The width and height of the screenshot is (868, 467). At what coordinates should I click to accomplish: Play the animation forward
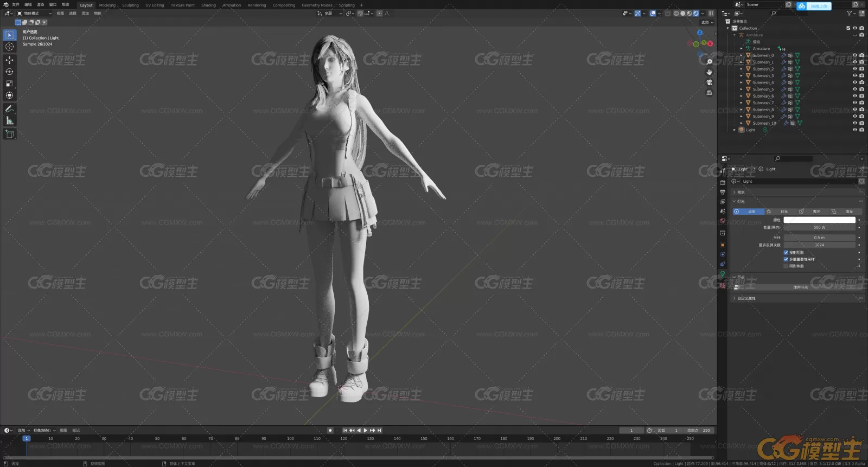click(x=365, y=430)
